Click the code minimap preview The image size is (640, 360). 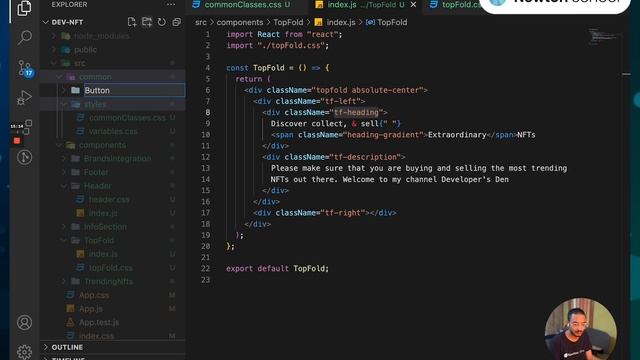(x=604, y=37)
